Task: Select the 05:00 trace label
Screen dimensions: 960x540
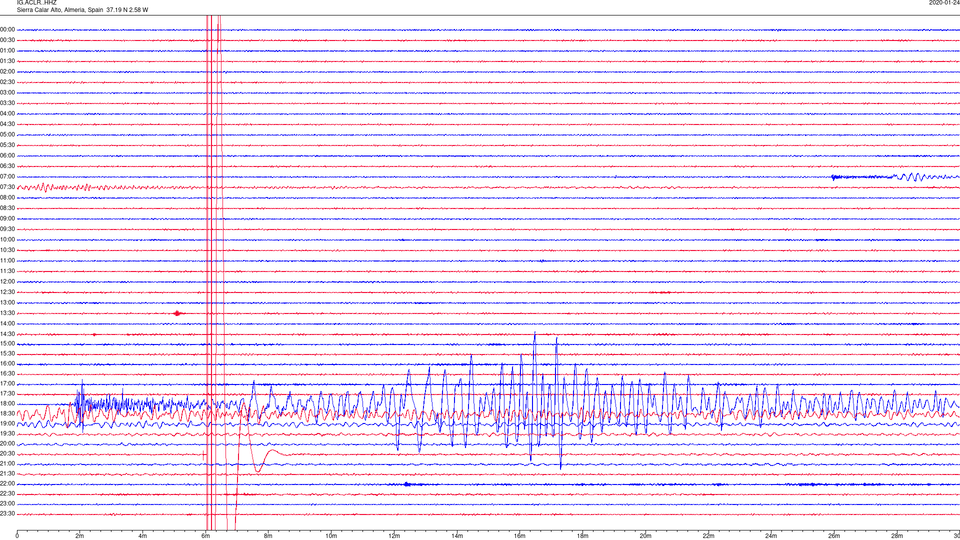Action: [7, 135]
